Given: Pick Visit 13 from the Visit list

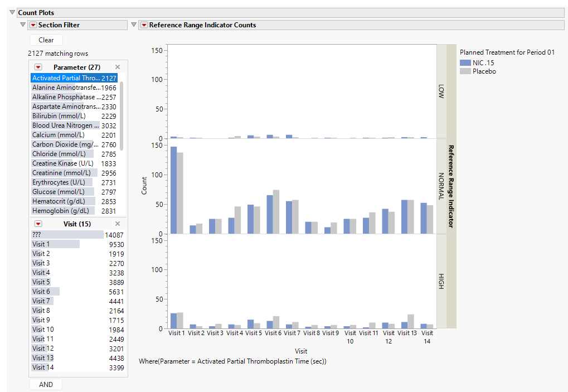Looking at the screenshot, I should (43, 358).
